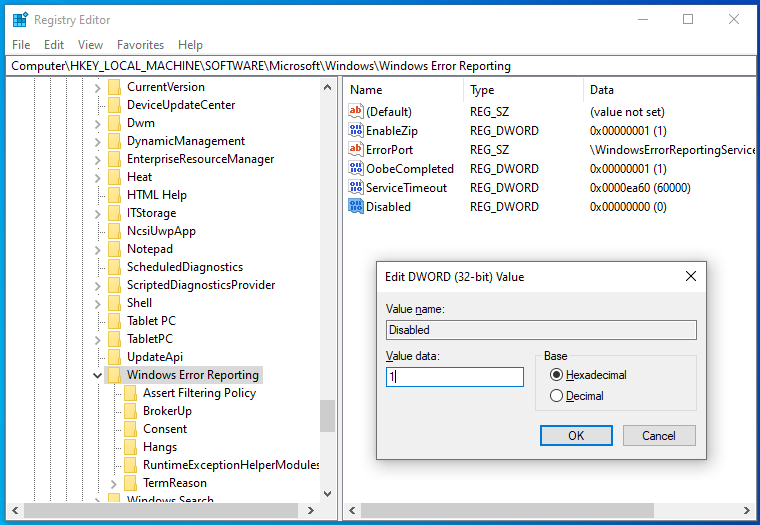Expand the DynamicManagement key
The image size is (760, 525).
click(97, 142)
